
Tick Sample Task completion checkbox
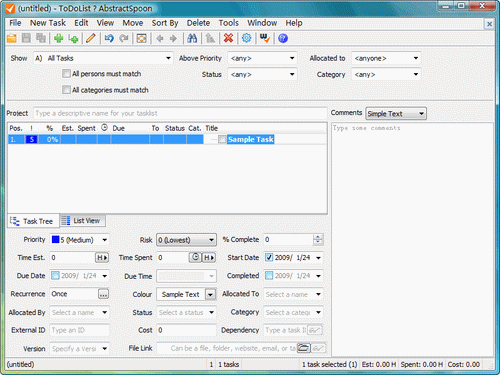pyautogui.click(x=222, y=139)
